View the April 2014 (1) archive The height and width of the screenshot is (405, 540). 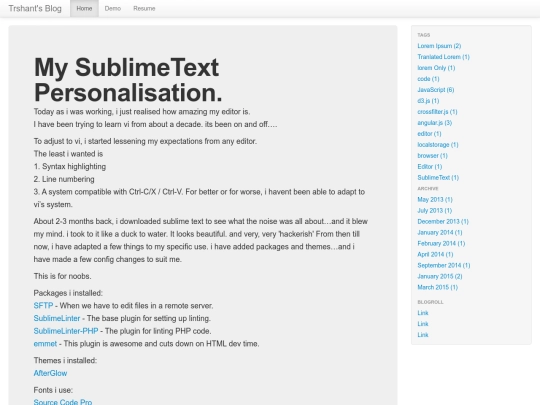click(435, 255)
